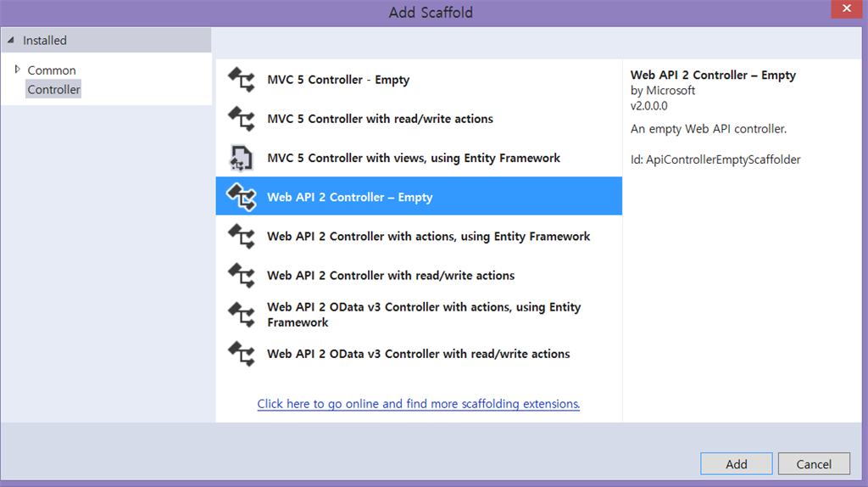Collapse the Installed tree node
Image resolution: width=868 pixels, height=487 pixels.
(11, 40)
